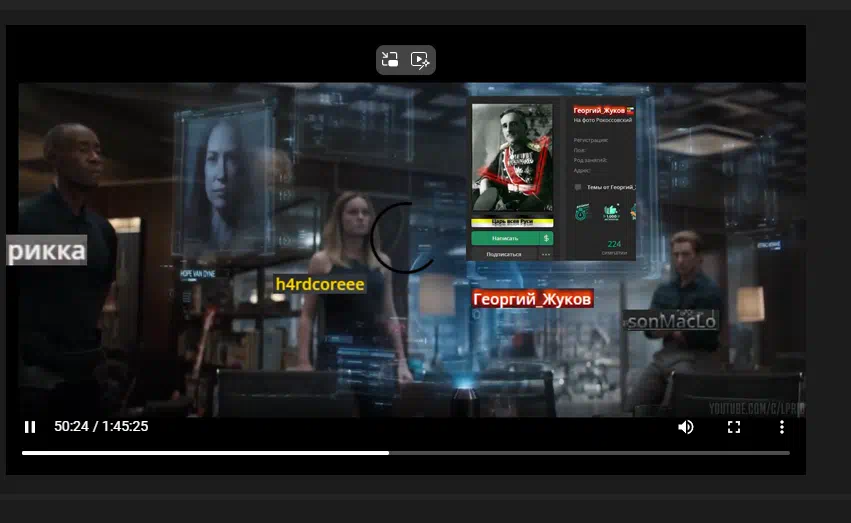Click the picture-in-picture overlay icon
This screenshot has width=851, height=523.
[390, 59]
